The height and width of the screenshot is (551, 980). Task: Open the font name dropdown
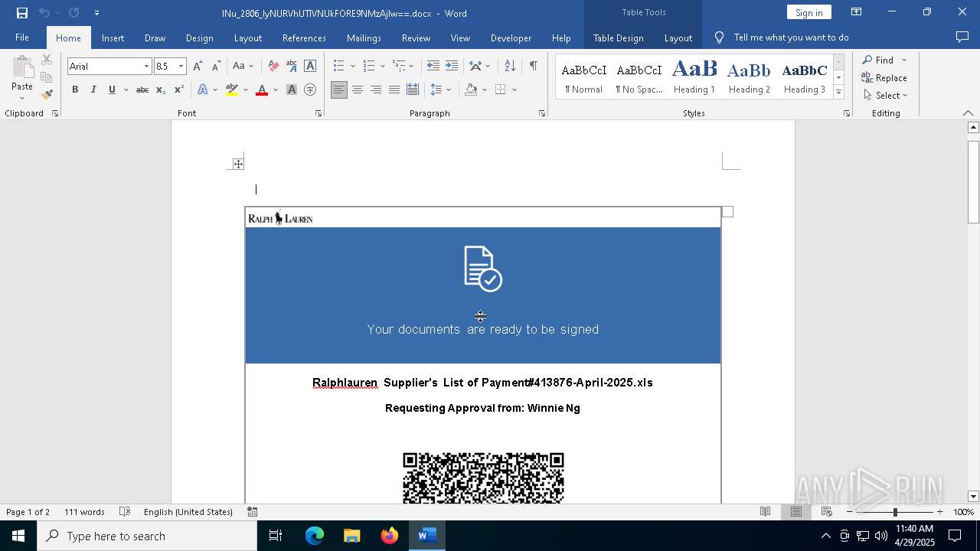(146, 67)
